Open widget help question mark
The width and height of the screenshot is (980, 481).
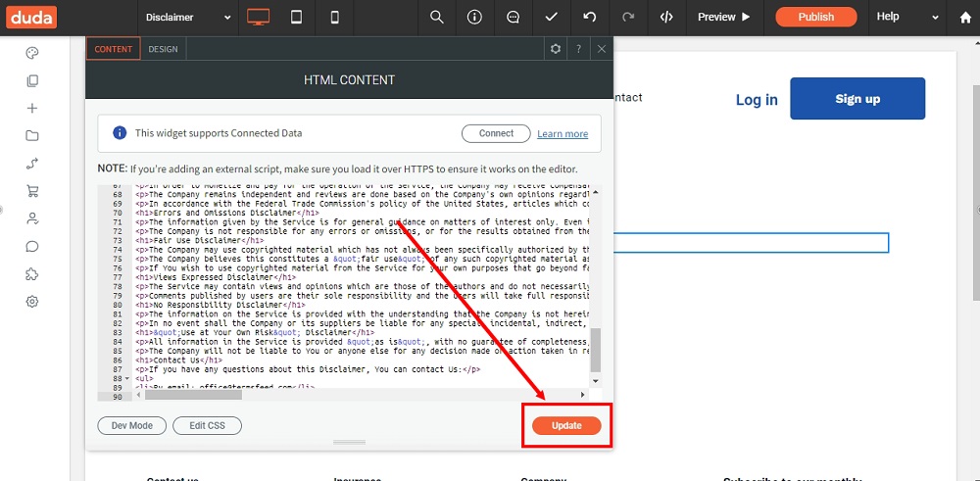(x=579, y=49)
